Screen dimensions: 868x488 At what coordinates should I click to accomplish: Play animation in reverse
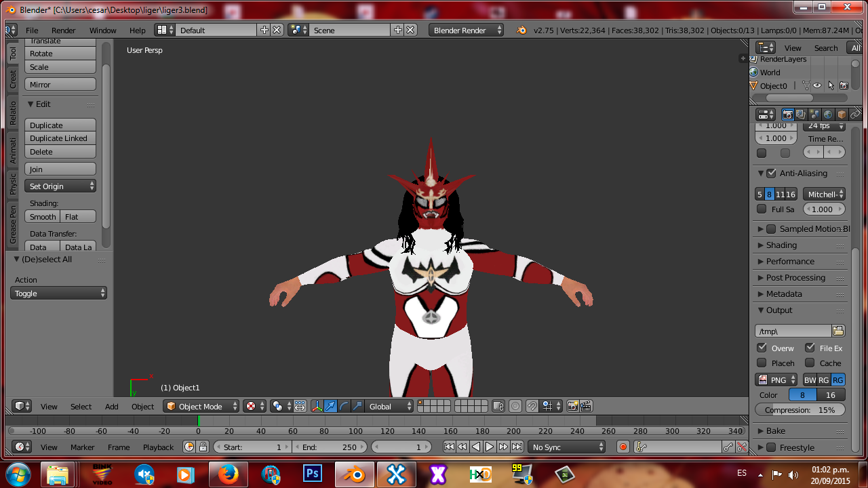476,447
